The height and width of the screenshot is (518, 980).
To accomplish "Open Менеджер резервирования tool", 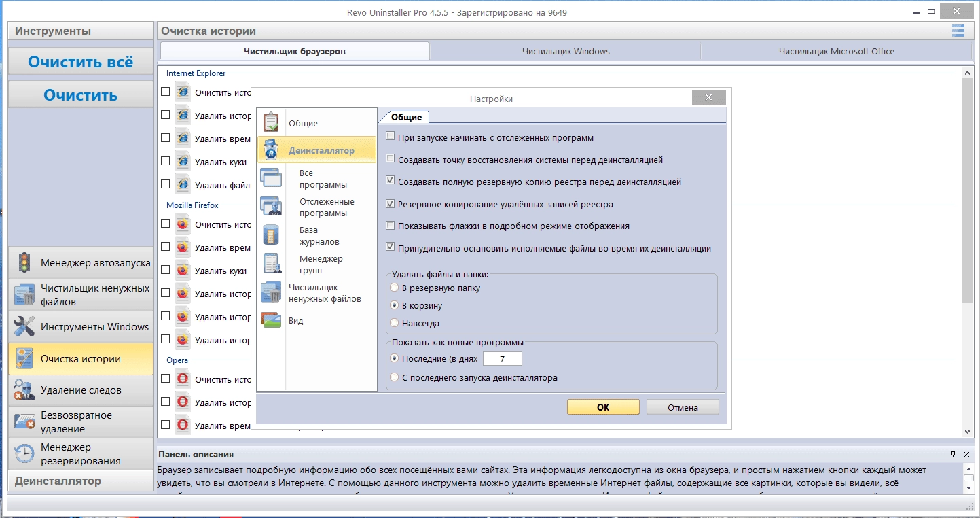I will (x=81, y=453).
